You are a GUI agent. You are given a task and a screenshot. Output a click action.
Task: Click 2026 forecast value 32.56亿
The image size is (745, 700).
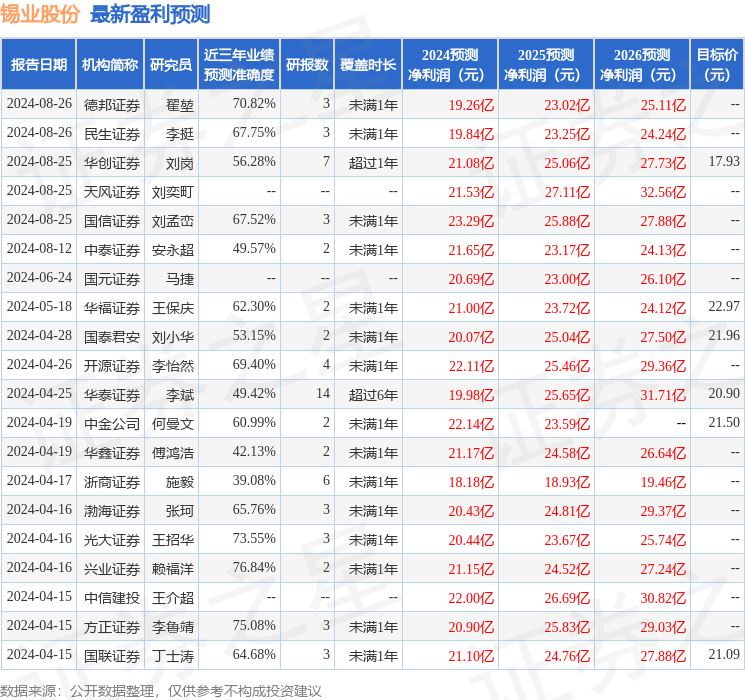click(663, 192)
